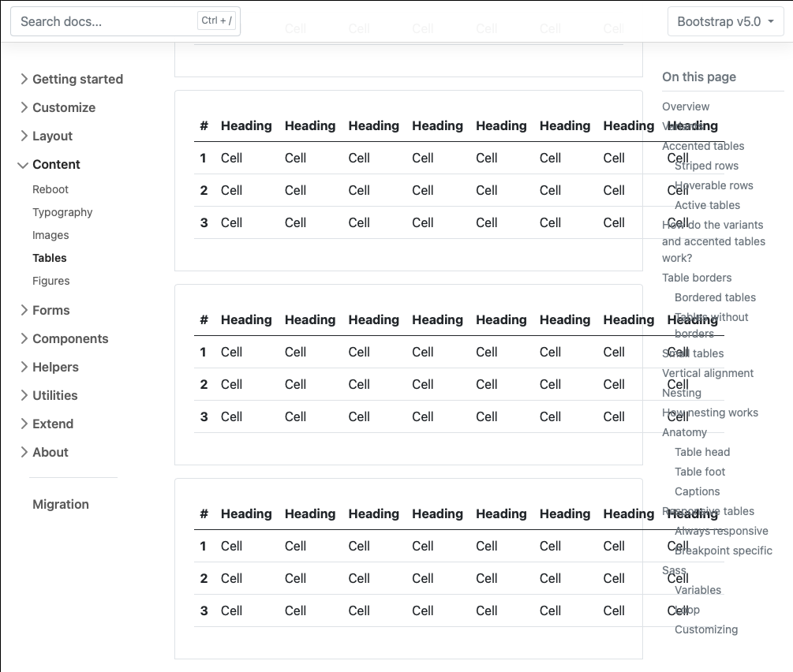Select the Tables sidebar link
The image size is (793, 672).
pyautogui.click(x=50, y=257)
